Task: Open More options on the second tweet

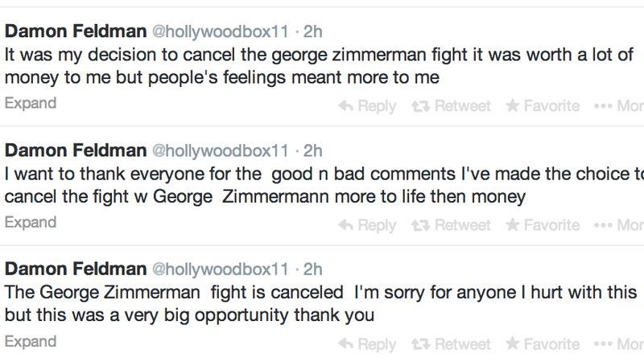Action: coord(619,225)
